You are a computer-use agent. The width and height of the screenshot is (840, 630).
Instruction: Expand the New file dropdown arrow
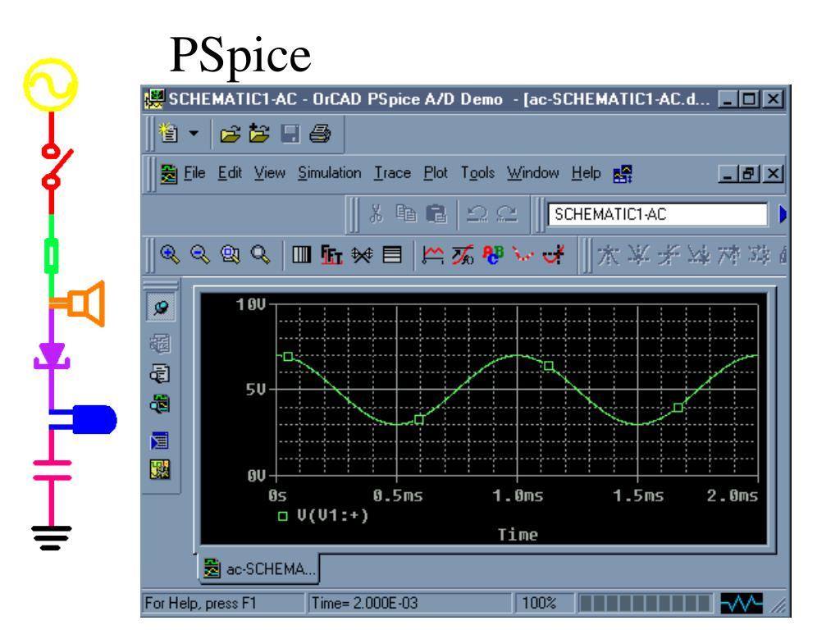(194, 133)
